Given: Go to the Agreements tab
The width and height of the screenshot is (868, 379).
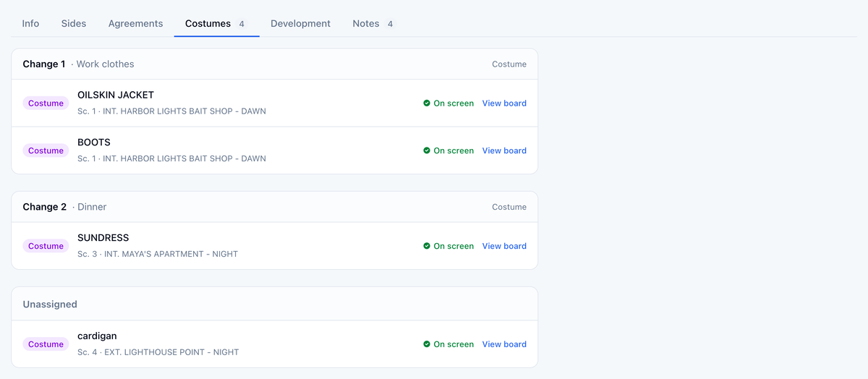Looking at the screenshot, I should tap(135, 24).
